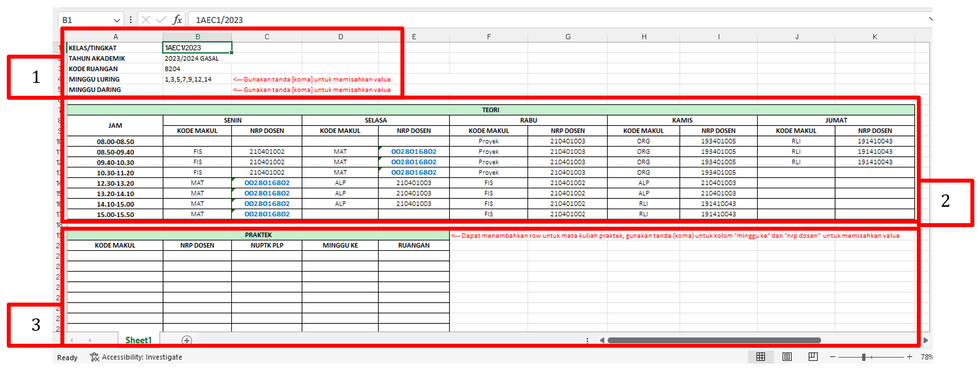Click 0028016802 in the 15.00-15.50 row
Image resolution: width=980 pixels, height=377 pixels.
tap(267, 214)
